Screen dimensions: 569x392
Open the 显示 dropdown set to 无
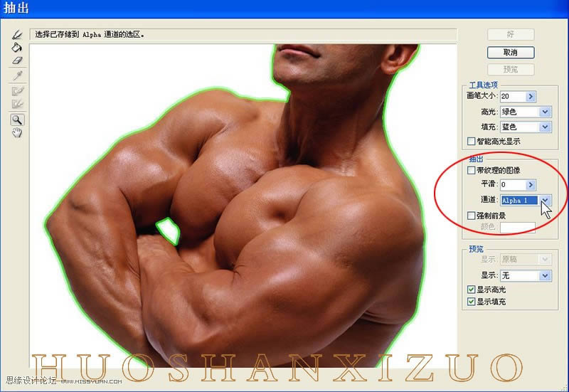pyautogui.click(x=545, y=275)
